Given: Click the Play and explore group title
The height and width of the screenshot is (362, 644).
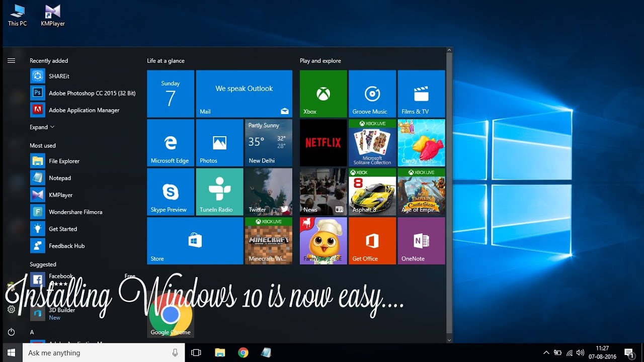Looking at the screenshot, I should pyautogui.click(x=320, y=61).
